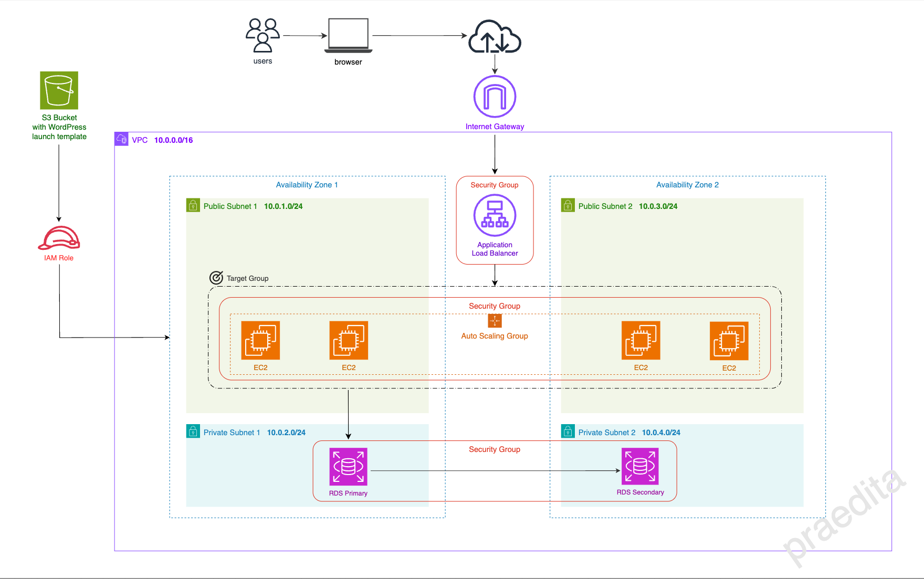Click the 10.0.1.0/24 subnet CIDR
Screen dimensions: 924x579
(283, 206)
